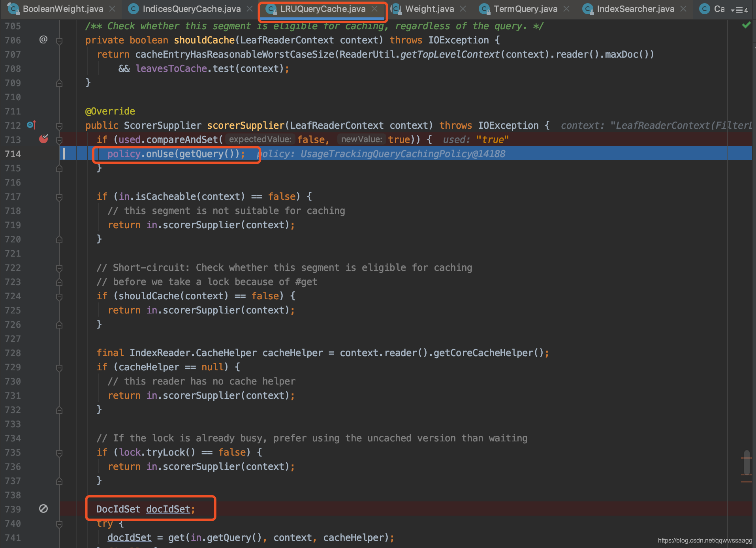
Task: Click the docIdSet variable on line 739
Action: click(x=168, y=509)
